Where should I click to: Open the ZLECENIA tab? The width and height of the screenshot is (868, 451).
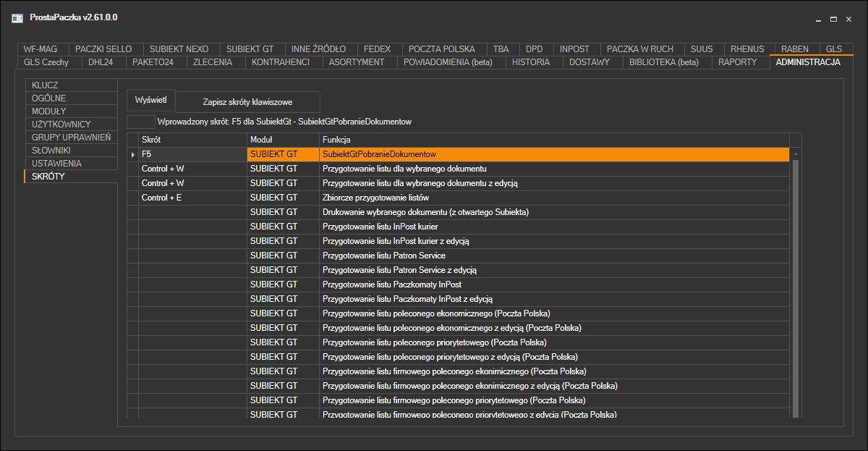213,62
